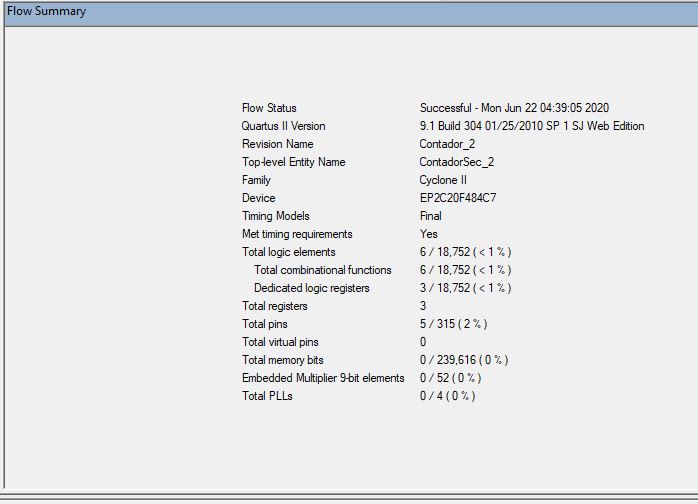Viewport: 698px width, 504px height.
Task: Click the Total pins value 5 / 315
Action: tap(453, 324)
